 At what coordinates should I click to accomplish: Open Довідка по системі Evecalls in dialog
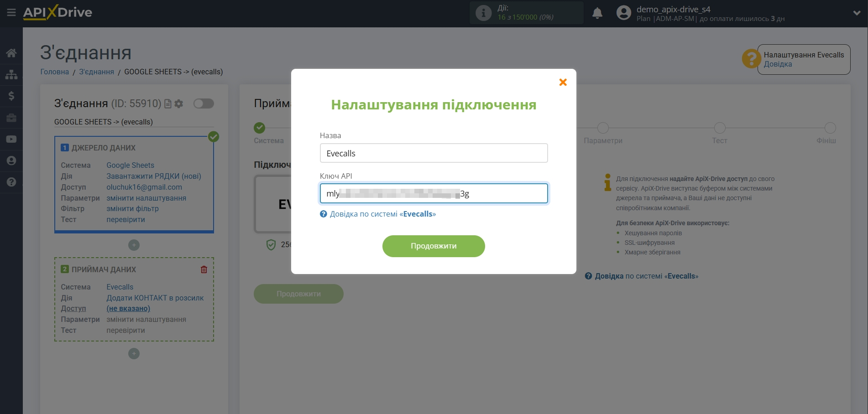pos(383,214)
